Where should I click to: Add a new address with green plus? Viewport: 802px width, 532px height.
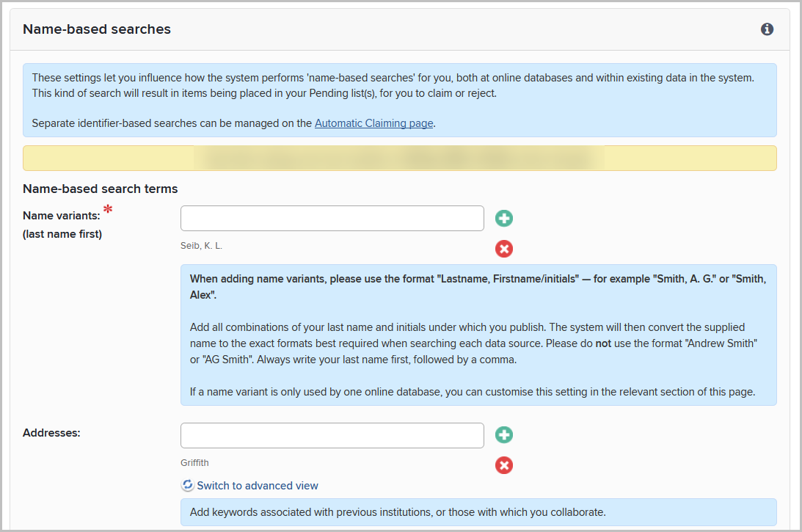[x=503, y=435]
